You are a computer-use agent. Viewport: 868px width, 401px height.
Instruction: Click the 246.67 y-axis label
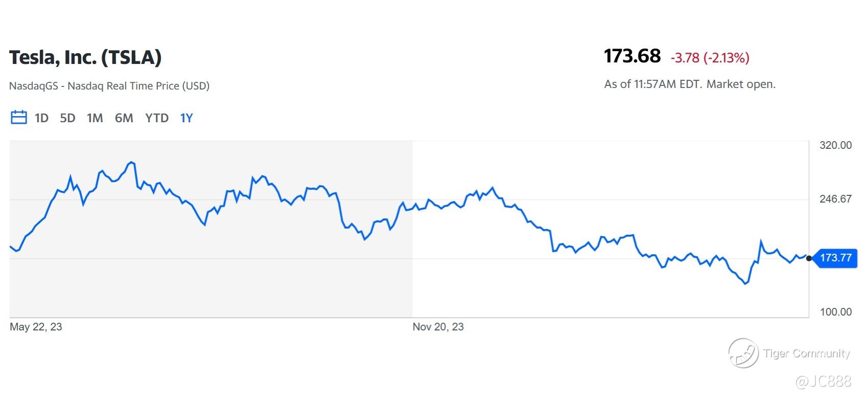[835, 199]
